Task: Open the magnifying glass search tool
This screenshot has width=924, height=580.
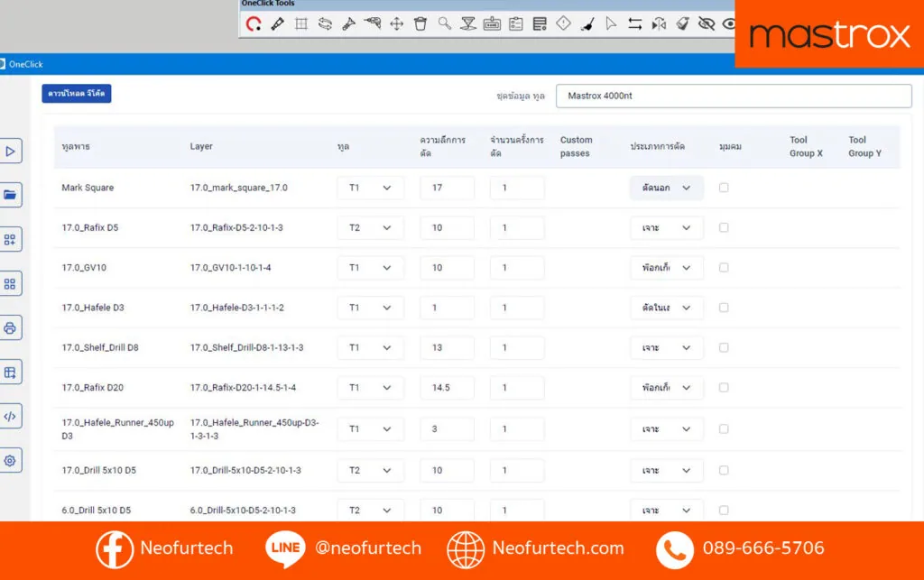Action: click(444, 23)
